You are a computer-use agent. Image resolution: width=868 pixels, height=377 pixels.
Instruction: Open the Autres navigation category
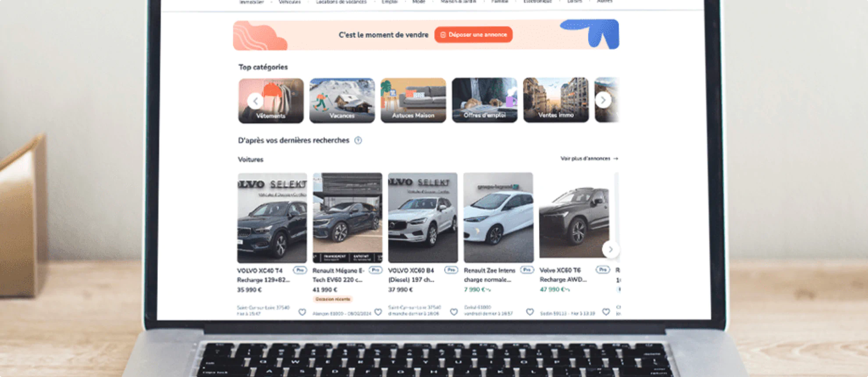tap(605, 2)
